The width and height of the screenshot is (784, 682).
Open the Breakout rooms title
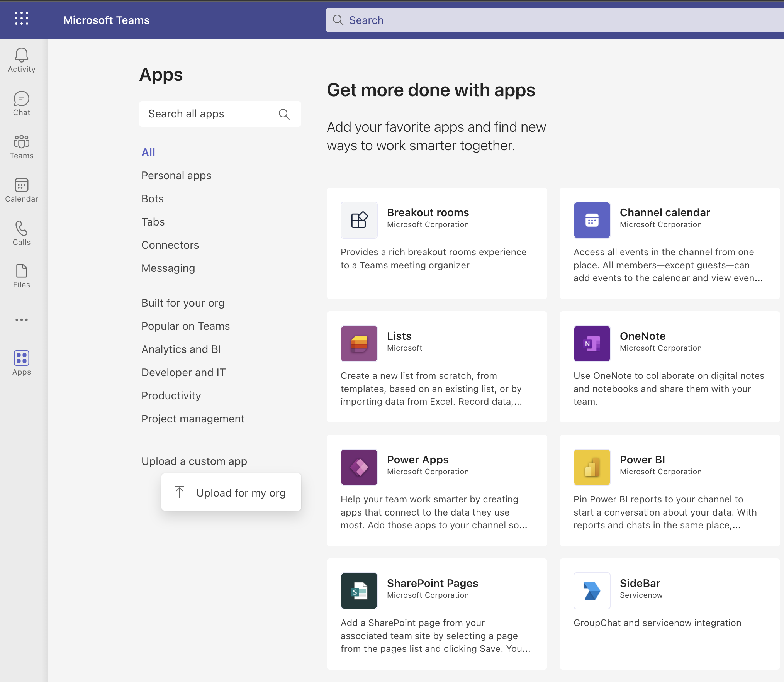coord(428,212)
